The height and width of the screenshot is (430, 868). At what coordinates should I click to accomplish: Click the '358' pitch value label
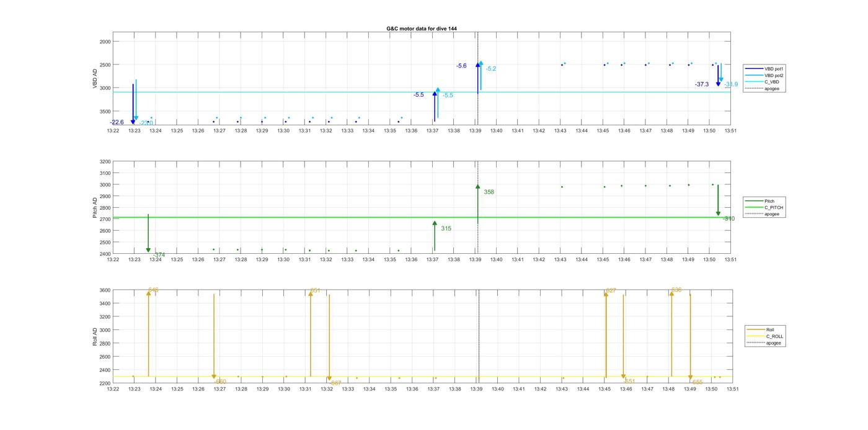489,192
